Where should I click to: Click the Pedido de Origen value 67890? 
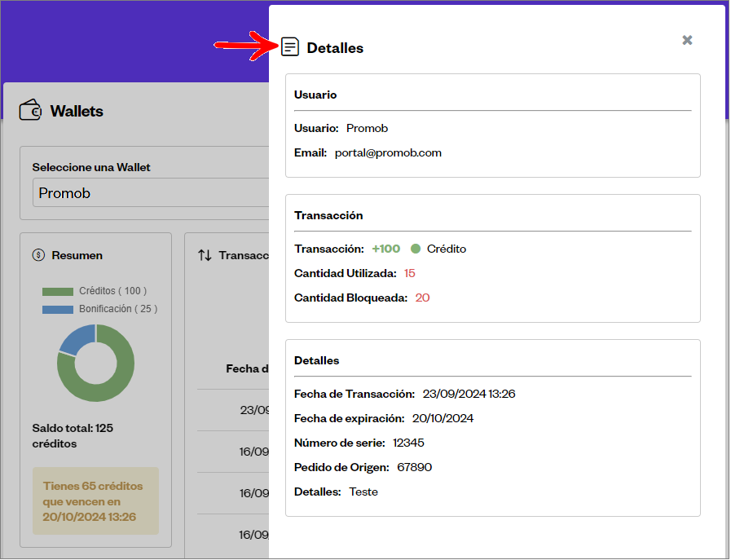415,467
